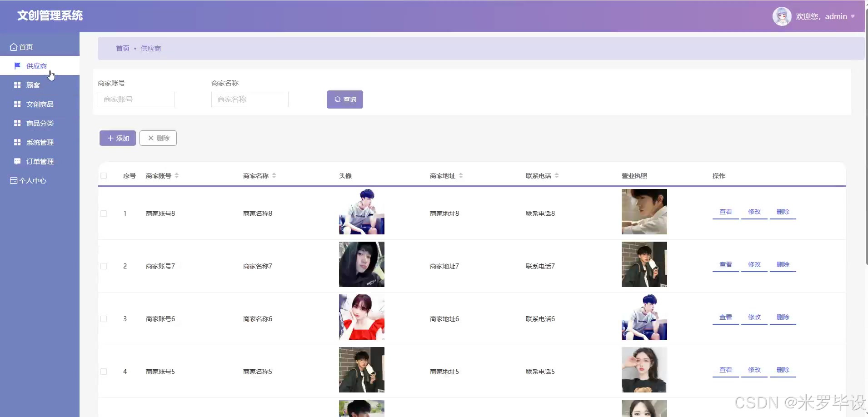Sort by the 联系电话 column arrows
The height and width of the screenshot is (417, 868).
point(557,176)
